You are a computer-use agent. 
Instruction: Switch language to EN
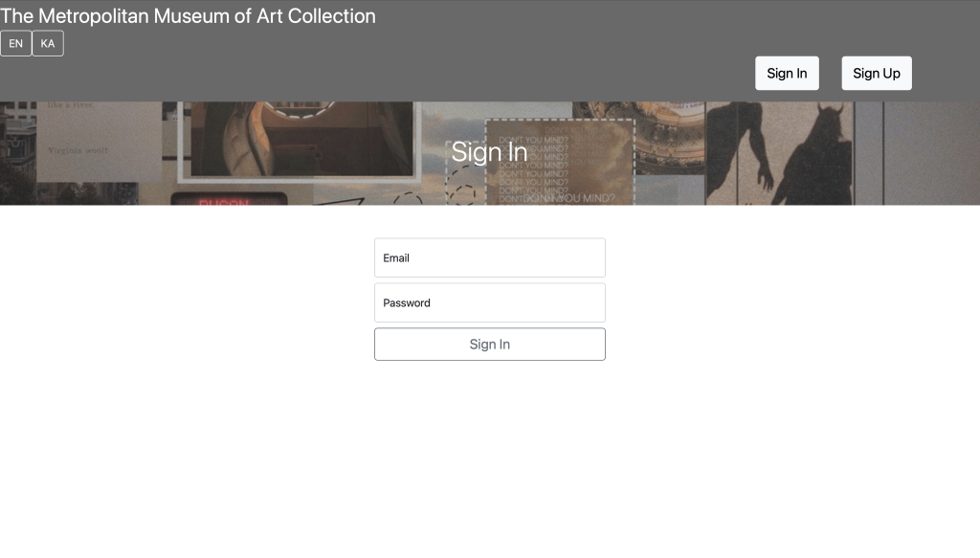click(15, 43)
